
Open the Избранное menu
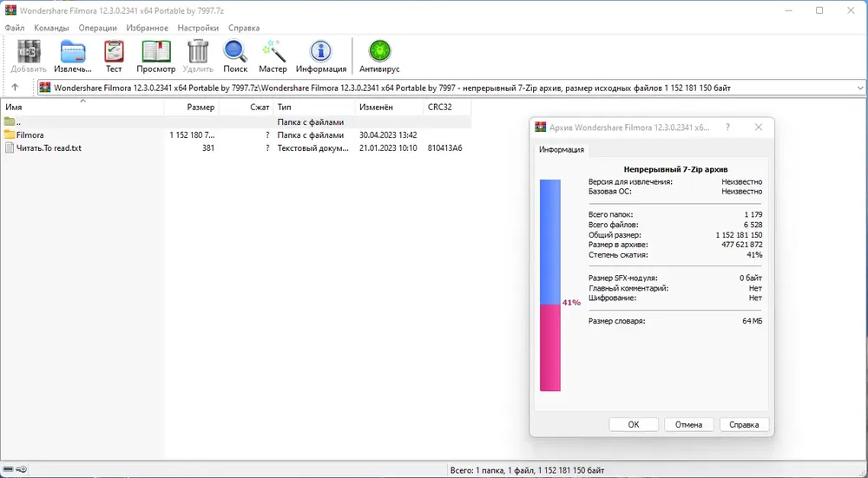(148, 28)
